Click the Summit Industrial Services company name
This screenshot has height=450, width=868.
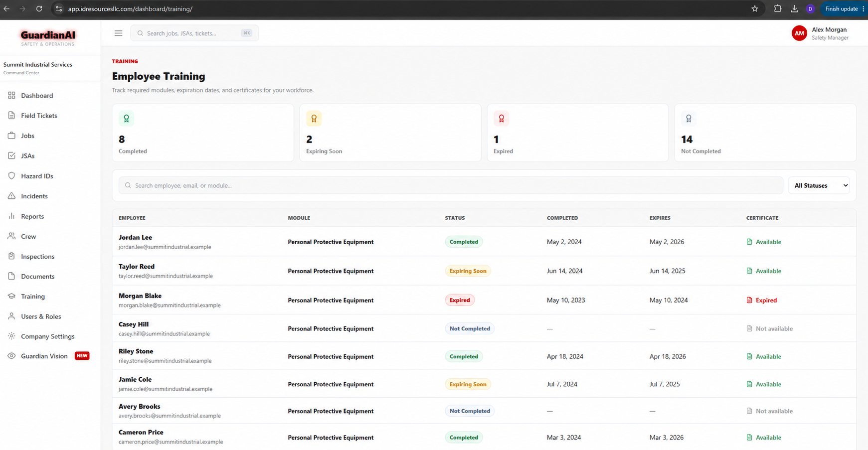pos(38,65)
